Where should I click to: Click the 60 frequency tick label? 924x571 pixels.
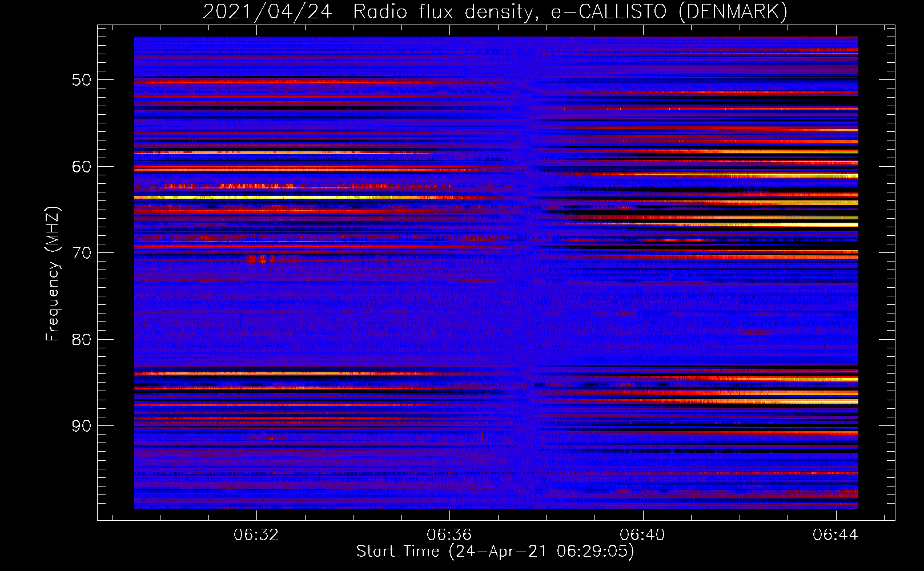tap(81, 167)
